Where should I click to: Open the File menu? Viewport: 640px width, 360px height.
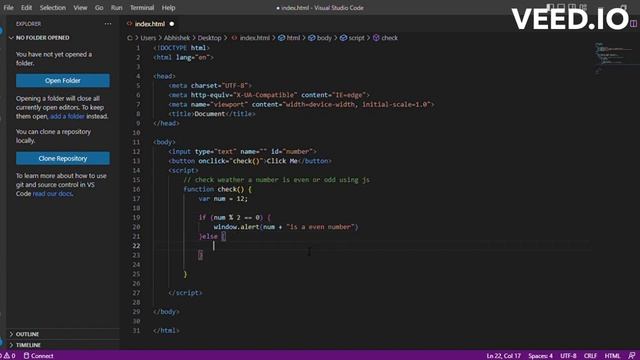(x=8, y=8)
